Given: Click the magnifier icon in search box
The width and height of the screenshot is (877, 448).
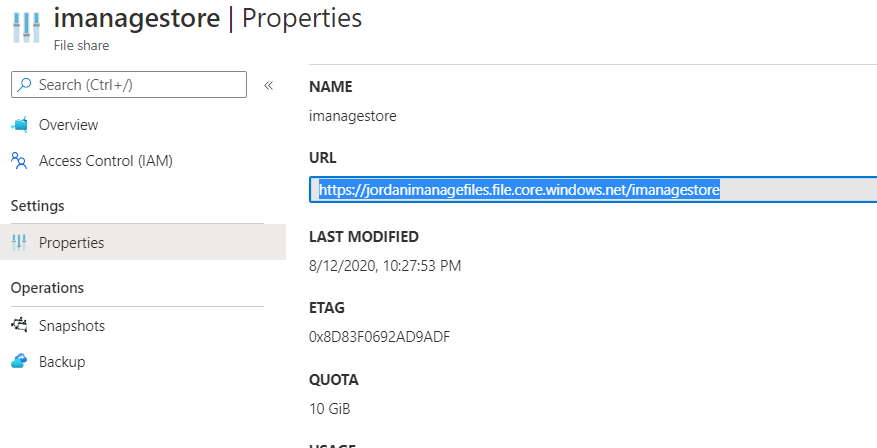Looking at the screenshot, I should click(x=24, y=85).
